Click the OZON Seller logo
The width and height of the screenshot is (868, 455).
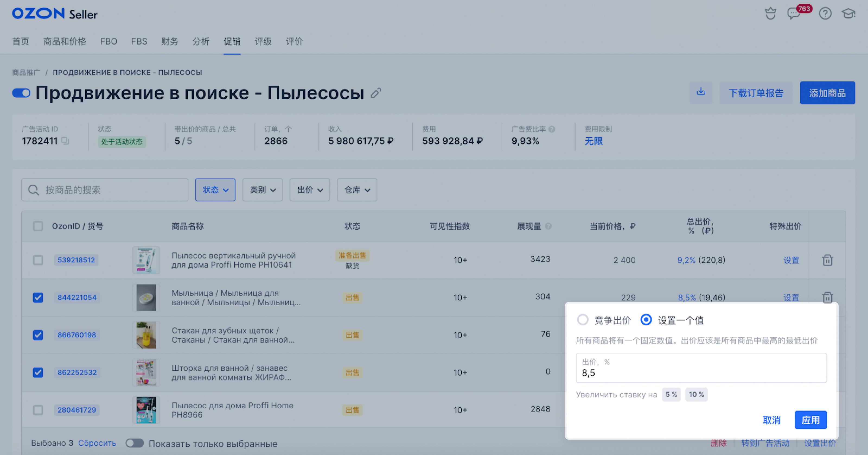pyautogui.click(x=55, y=14)
